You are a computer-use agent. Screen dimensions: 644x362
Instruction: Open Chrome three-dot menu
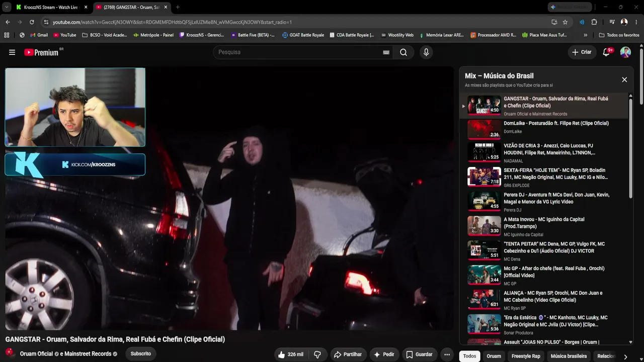636,22
